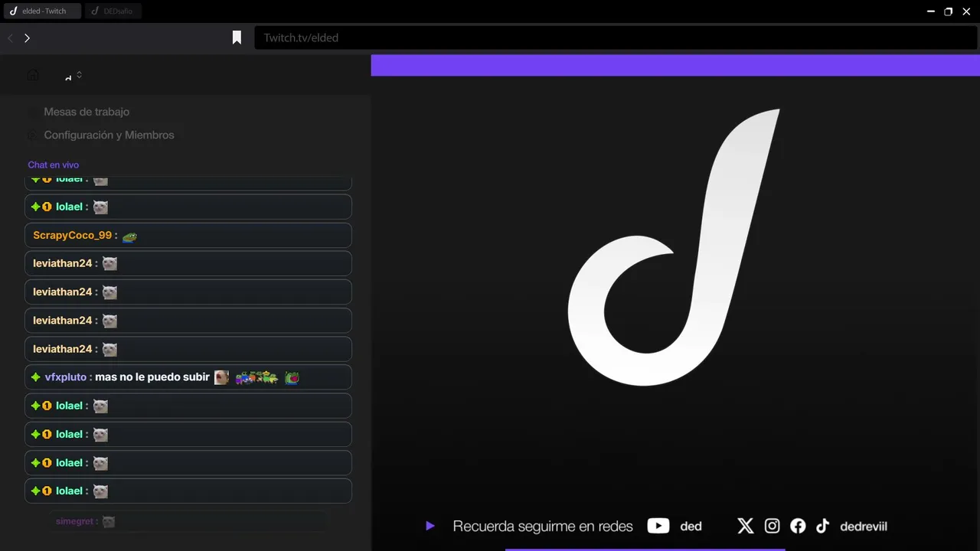980x551 pixels.
Task: Click the bookmark icon beside the address bar
Action: pyautogui.click(x=237, y=37)
